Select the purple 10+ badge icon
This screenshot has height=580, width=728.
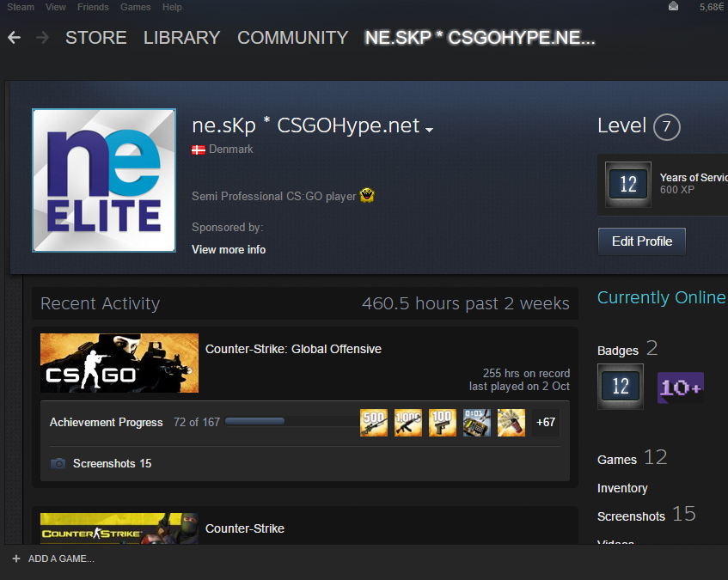click(681, 388)
